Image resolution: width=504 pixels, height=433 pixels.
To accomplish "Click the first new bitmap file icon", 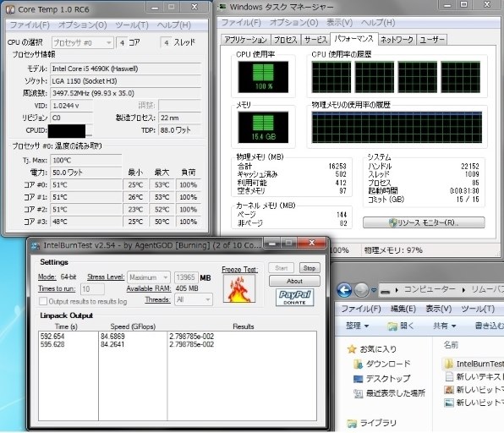I will click(449, 390).
